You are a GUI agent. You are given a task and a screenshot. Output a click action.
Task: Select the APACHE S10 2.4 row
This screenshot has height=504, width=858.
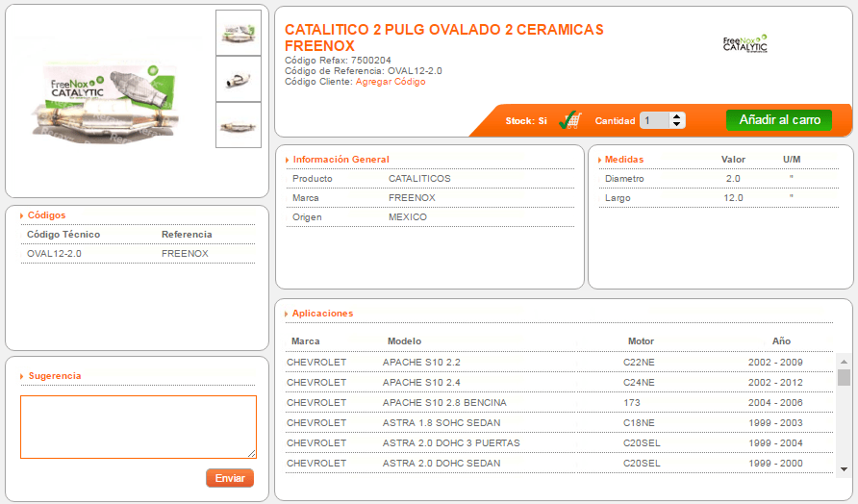(559, 383)
